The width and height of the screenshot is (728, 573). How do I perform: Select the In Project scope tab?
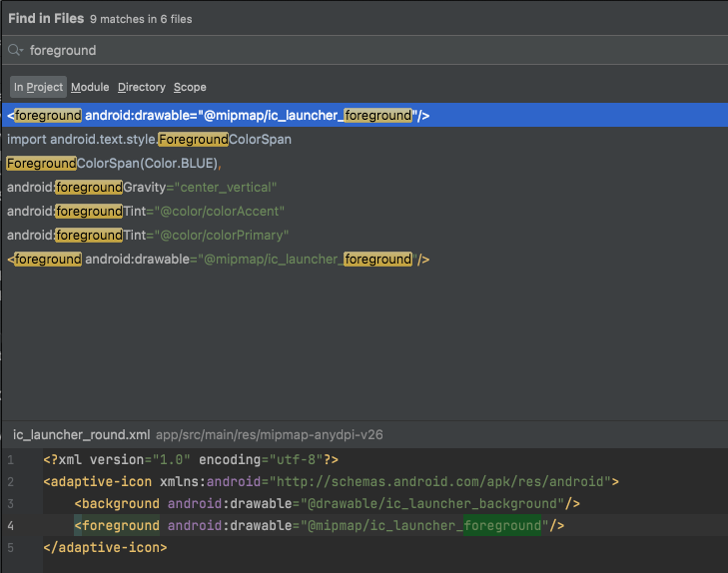pos(38,87)
